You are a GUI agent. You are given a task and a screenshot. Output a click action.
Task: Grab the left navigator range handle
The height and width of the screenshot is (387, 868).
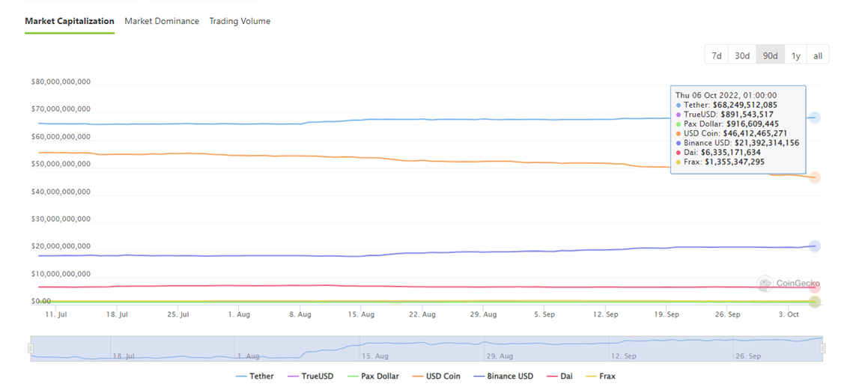click(x=31, y=348)
